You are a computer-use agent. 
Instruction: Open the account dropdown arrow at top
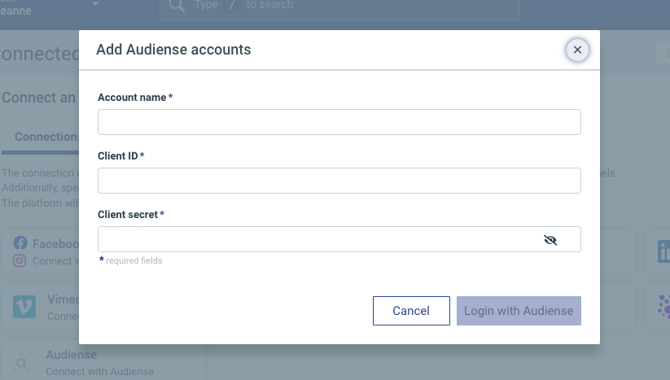95,4
